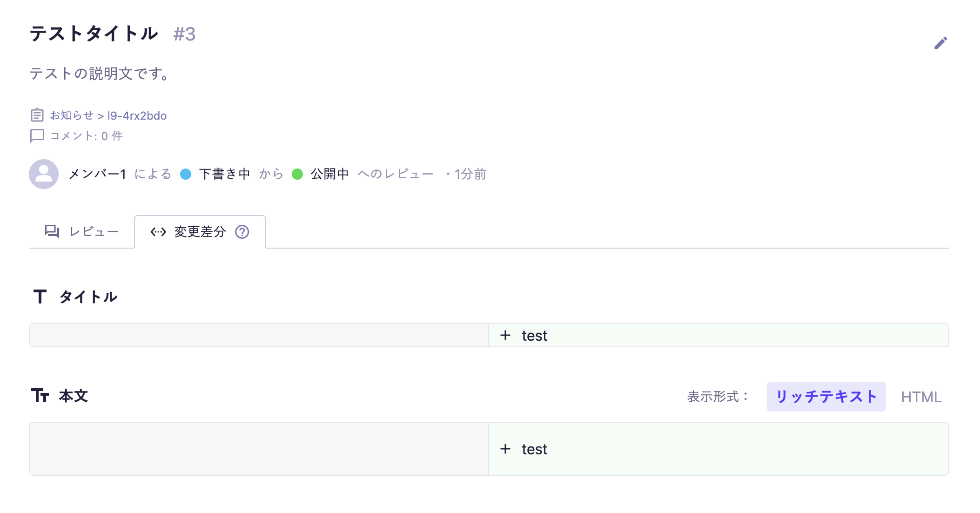Click the plus icon in title diff
Image resolution: width=980 pixels, height=513 pixels.
click(505, 335)
